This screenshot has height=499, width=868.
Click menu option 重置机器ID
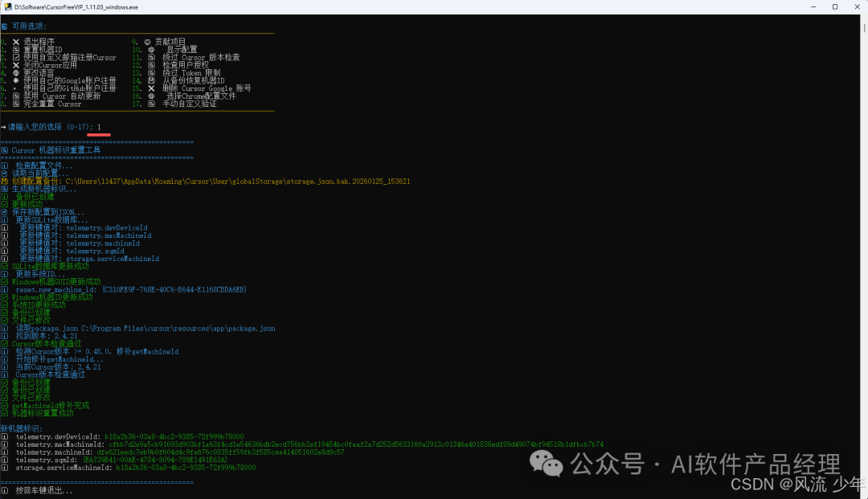pos(46,49)
